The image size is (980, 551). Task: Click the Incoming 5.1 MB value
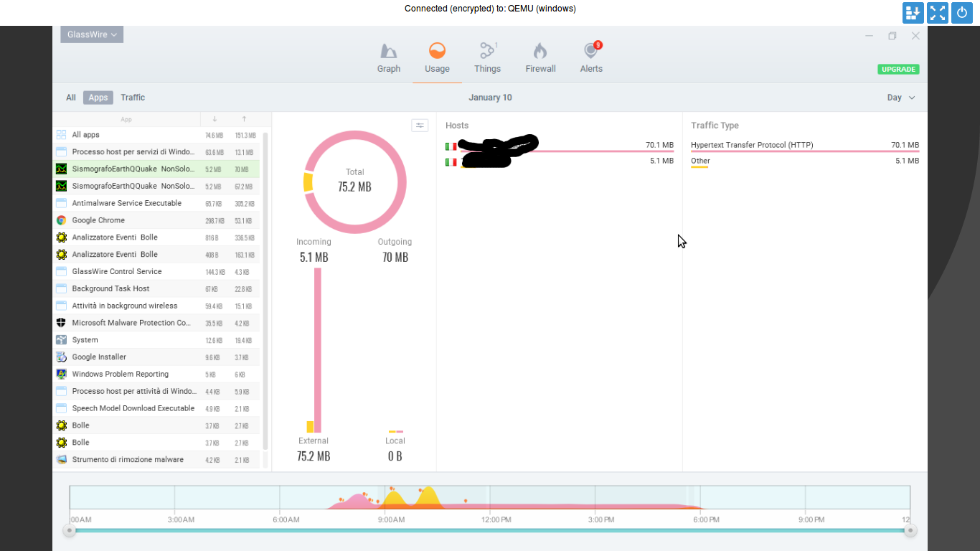coord(314,257)
